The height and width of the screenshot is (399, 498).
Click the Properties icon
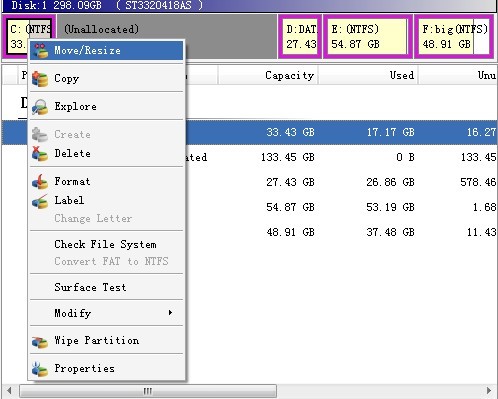point(40,369)
